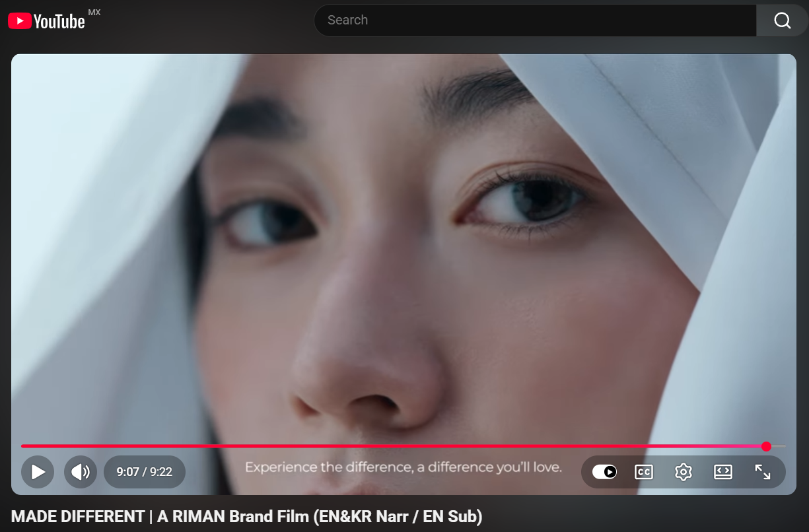Seek to the middle of the progress bar
Image resolution: width=809 pixels, height=532 pixels.
click(x=404, y=446)
